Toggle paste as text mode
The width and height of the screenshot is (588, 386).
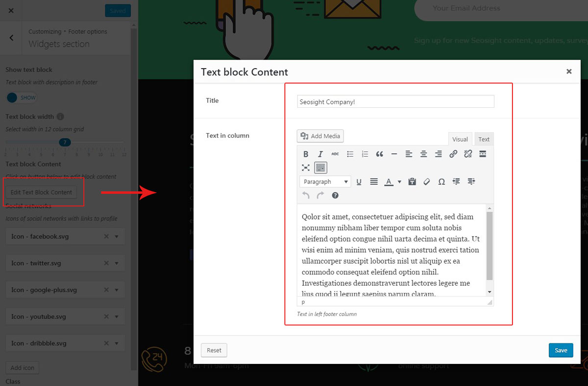pos(412,182)
